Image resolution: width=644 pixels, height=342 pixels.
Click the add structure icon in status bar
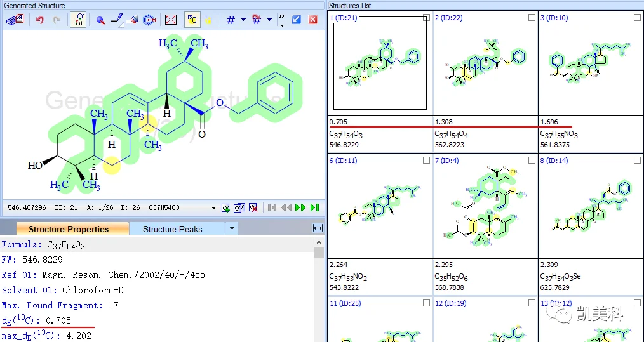tap(225, 207)
